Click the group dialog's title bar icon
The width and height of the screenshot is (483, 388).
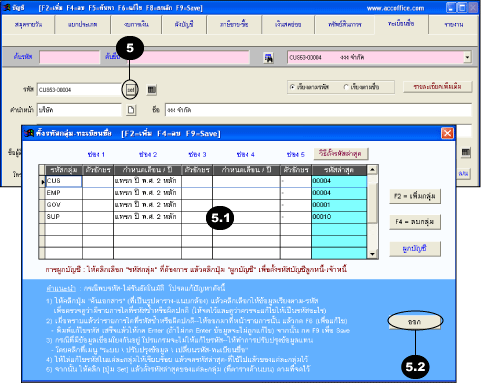pos(29,133)
